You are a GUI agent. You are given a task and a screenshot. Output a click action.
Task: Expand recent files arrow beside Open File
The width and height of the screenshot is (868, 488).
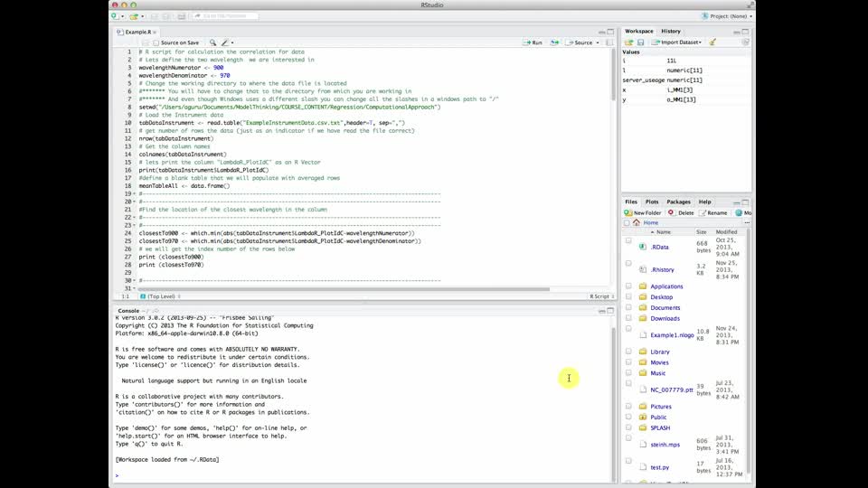[142, 16]
